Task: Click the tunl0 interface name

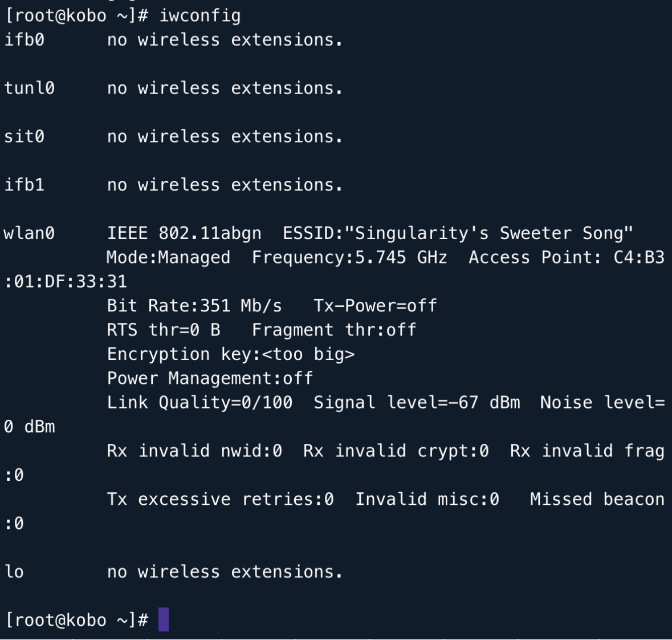Action: point(29,88)
